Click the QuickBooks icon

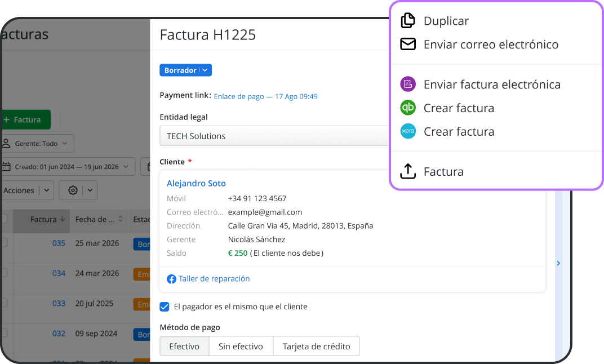pos(408,108)
